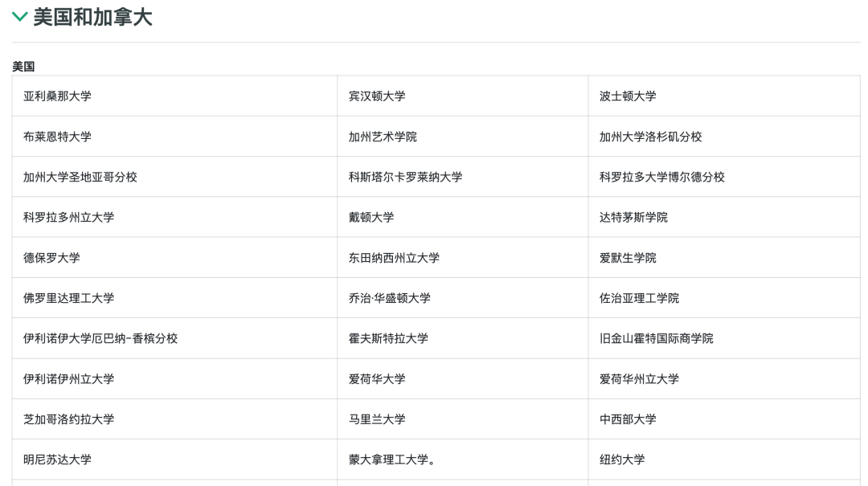Select the 爱默生学院 cell

click(x=628, y=258)
